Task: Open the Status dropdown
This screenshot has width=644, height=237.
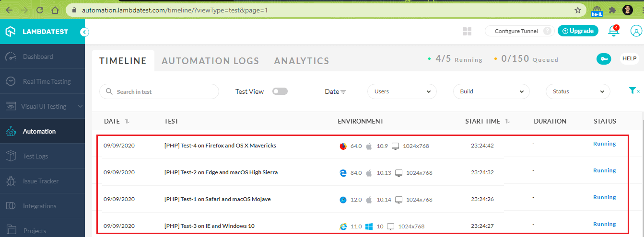Action: pyautogui.click(x=578, y=91)
